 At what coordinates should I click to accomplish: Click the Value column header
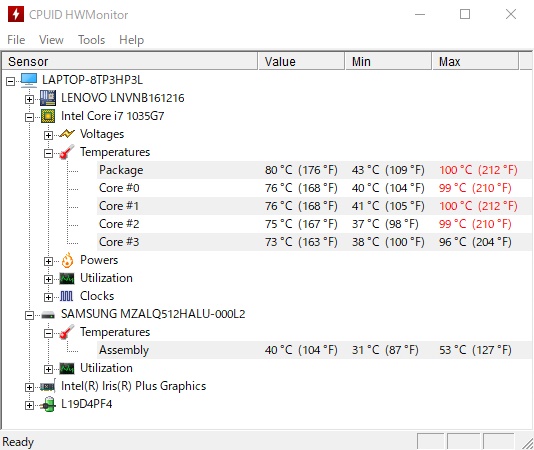point(301,62)
